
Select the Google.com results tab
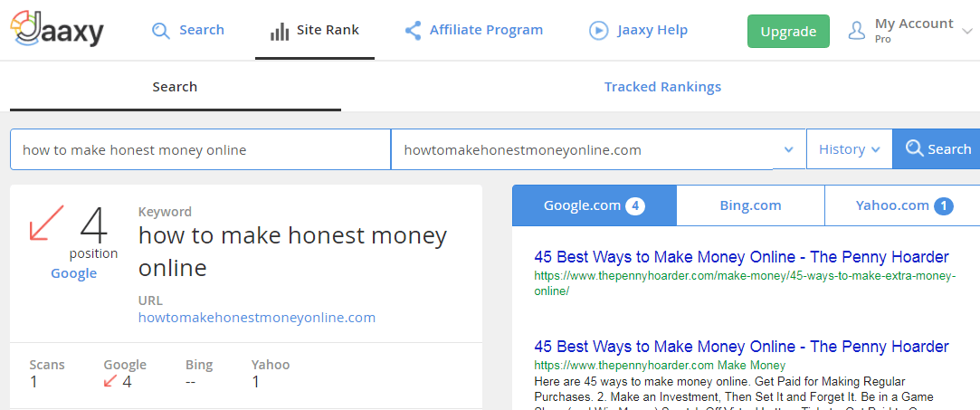[x=595, y=205]
